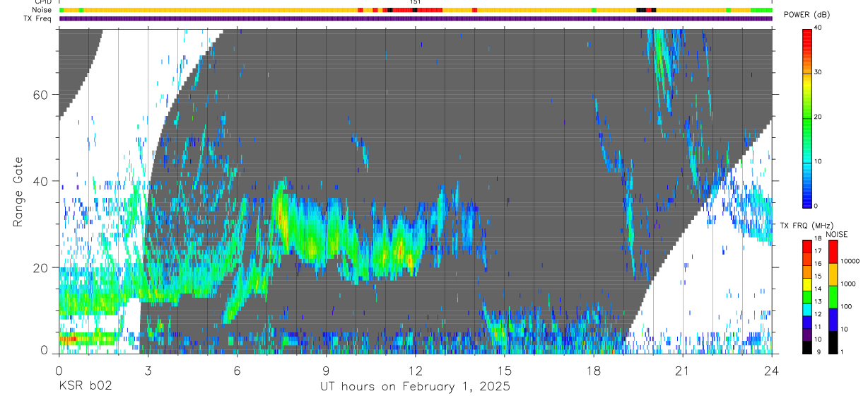Click the 'NOISE' legend title above color bar

pos(836,234)
